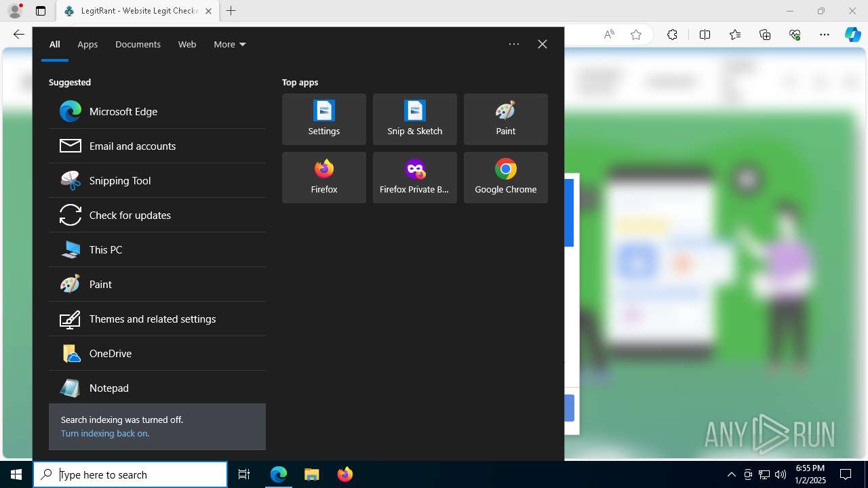Open network status tray icon
Image resolution: width=868 pixels, height=488 pixels.
764,474
